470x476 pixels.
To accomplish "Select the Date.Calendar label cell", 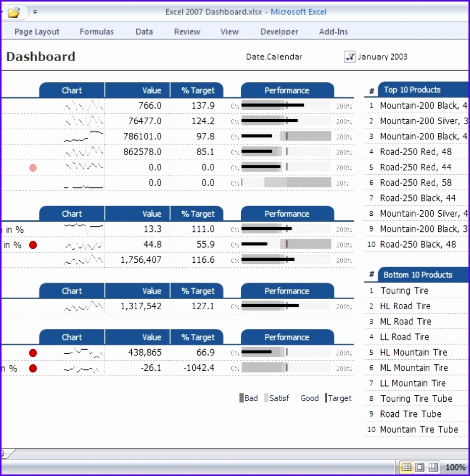I will click(x=274, y=57).
